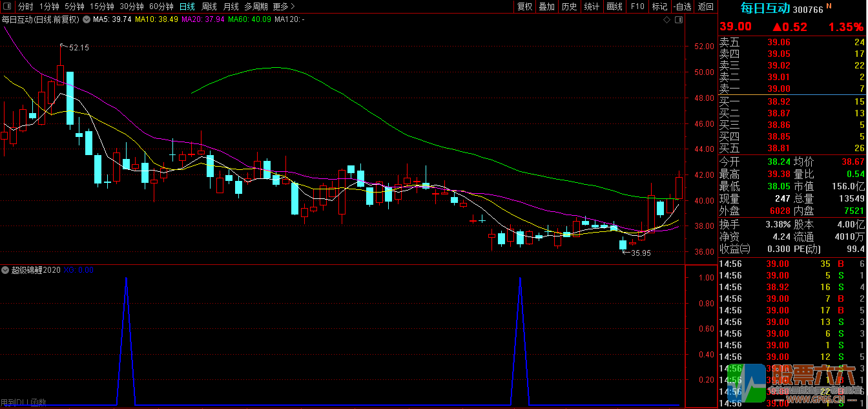Switch chart to 60分钟 period
The image size is (868, 409).
161,6
